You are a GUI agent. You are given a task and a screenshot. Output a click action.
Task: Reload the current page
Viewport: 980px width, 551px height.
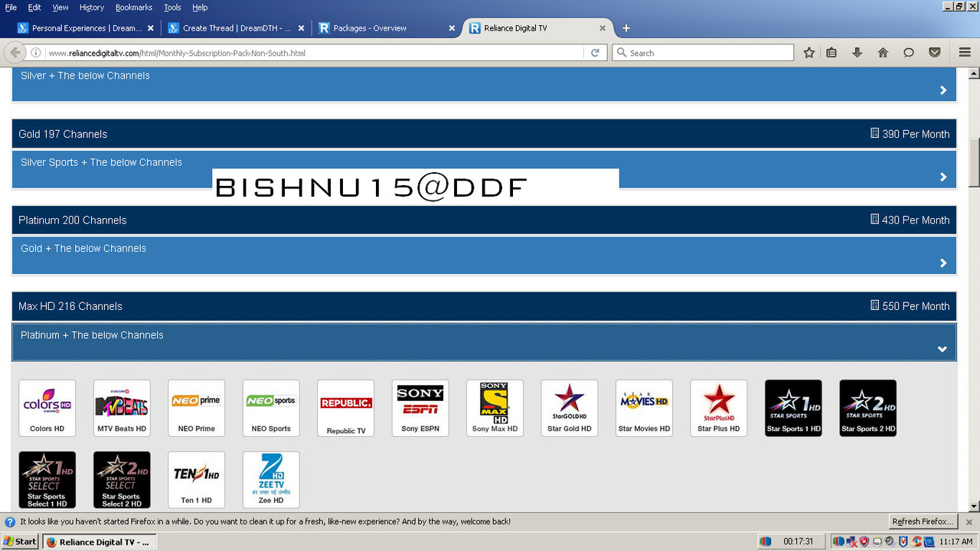(595, 53)
